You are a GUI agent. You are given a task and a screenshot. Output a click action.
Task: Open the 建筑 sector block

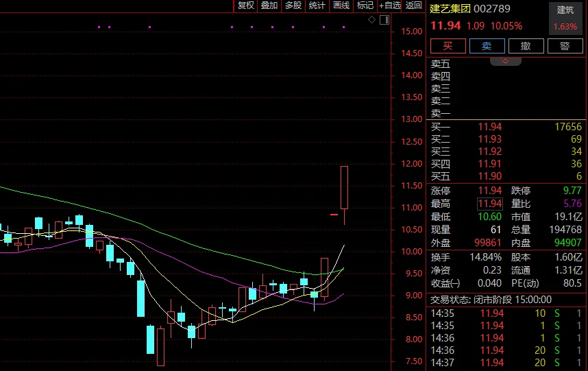[x=565, y=19]
